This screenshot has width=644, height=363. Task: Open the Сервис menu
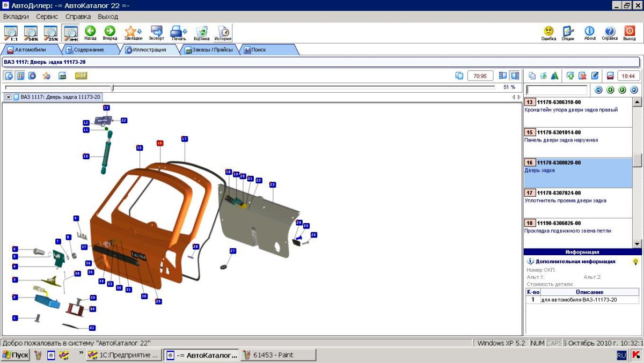tap(47, 17)
